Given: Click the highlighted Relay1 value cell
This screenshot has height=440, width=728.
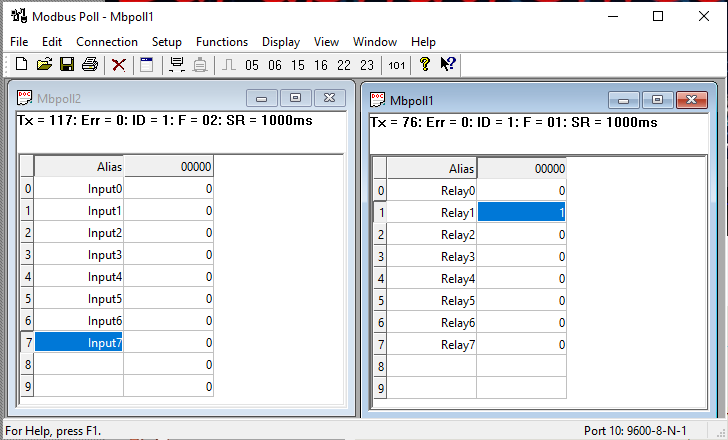Looking at the screenshot, I should [521, 212].
